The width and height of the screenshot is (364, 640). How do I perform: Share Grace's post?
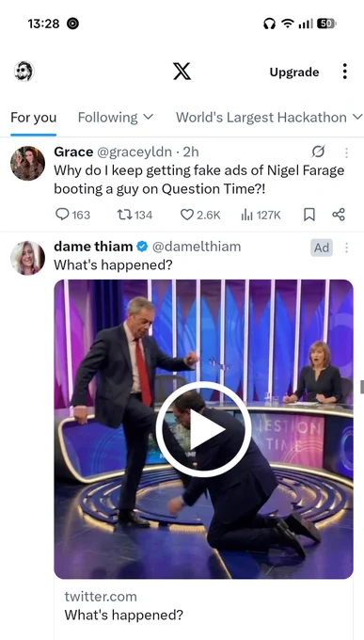pos(339,215)
